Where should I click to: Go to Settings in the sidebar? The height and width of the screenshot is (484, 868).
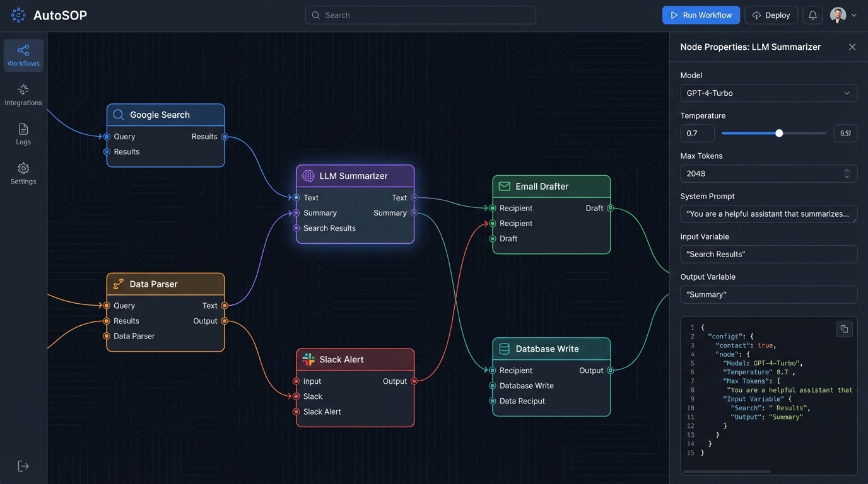(23, 173)
